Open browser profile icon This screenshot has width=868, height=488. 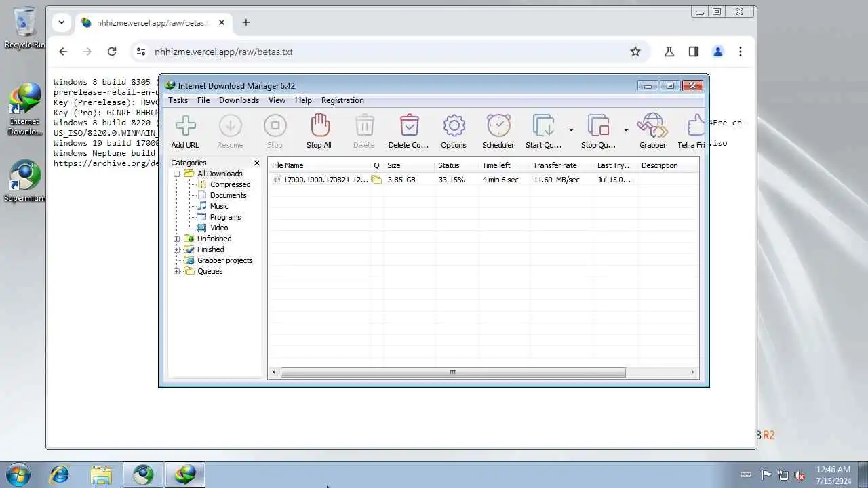tap(718, 52)
